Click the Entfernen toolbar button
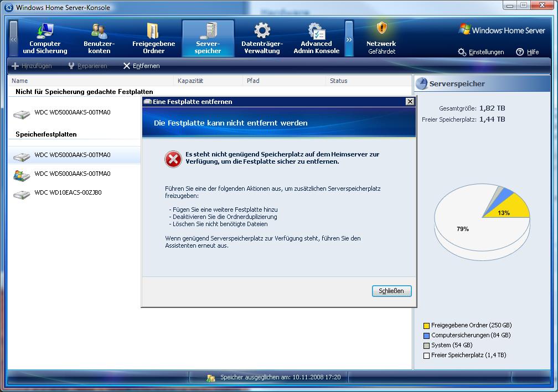 pyautogui.click(x=141, y=66)
